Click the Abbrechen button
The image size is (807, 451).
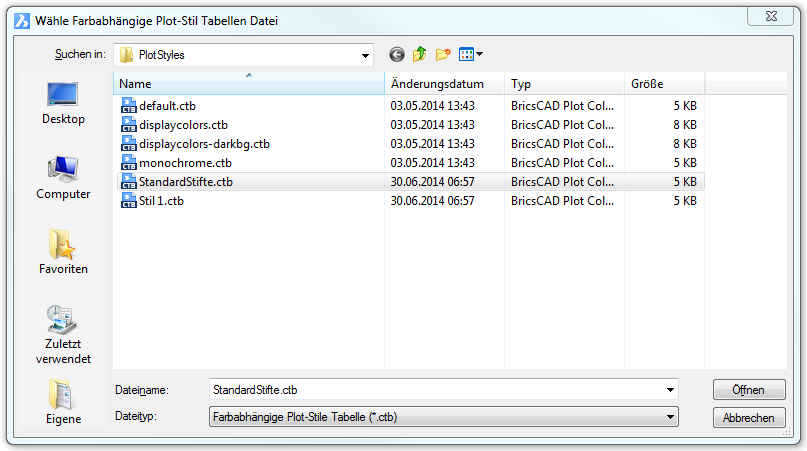pyautogui.click(x=748, y=417)
